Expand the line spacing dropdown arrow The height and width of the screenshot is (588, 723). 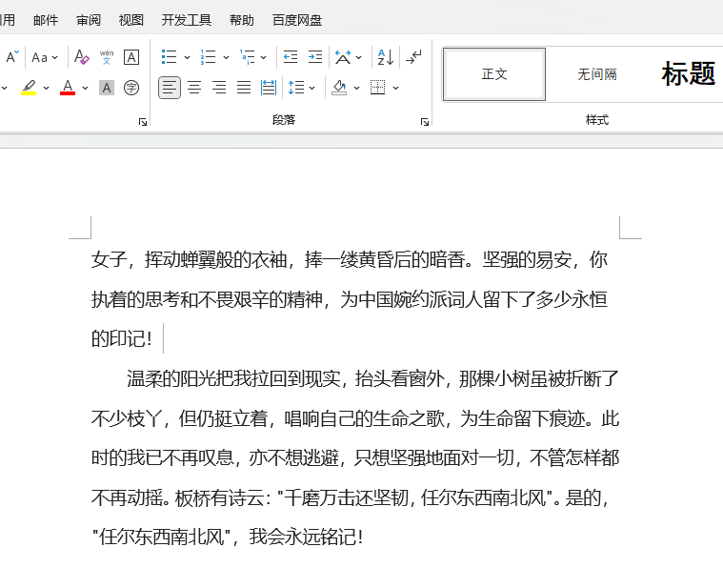point(312,88)
